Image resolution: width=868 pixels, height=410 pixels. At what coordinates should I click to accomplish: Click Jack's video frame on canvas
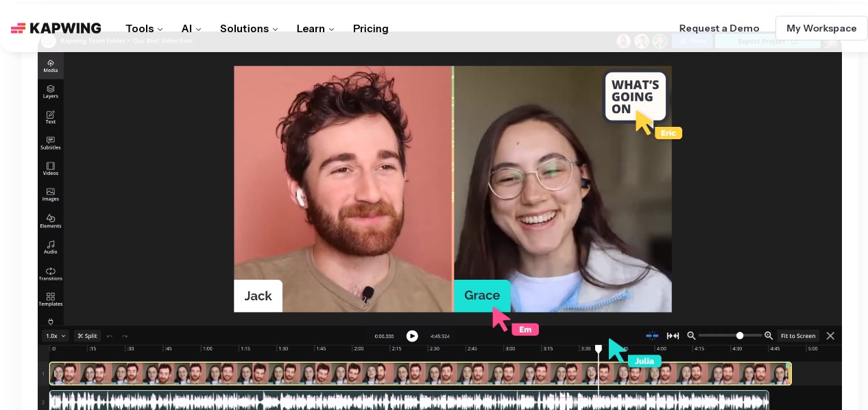coord(343,189)
